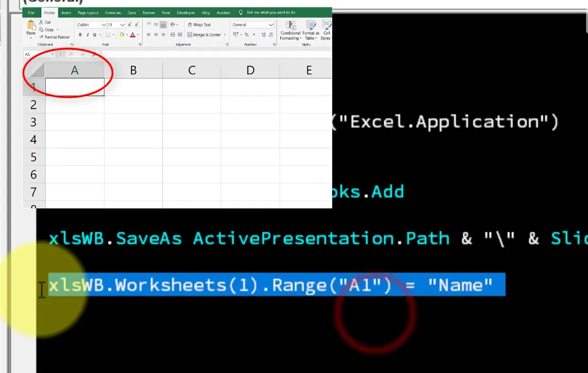Click the yellow Fill Color swatch
Image resolution: width=588 pixels, height=373 pixels.
coord(122,35)
